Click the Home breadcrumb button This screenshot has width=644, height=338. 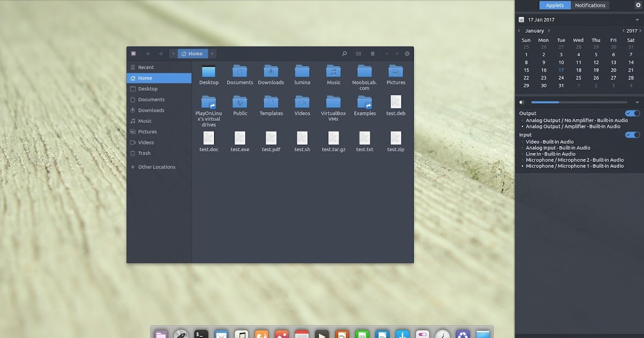point(192,54)
